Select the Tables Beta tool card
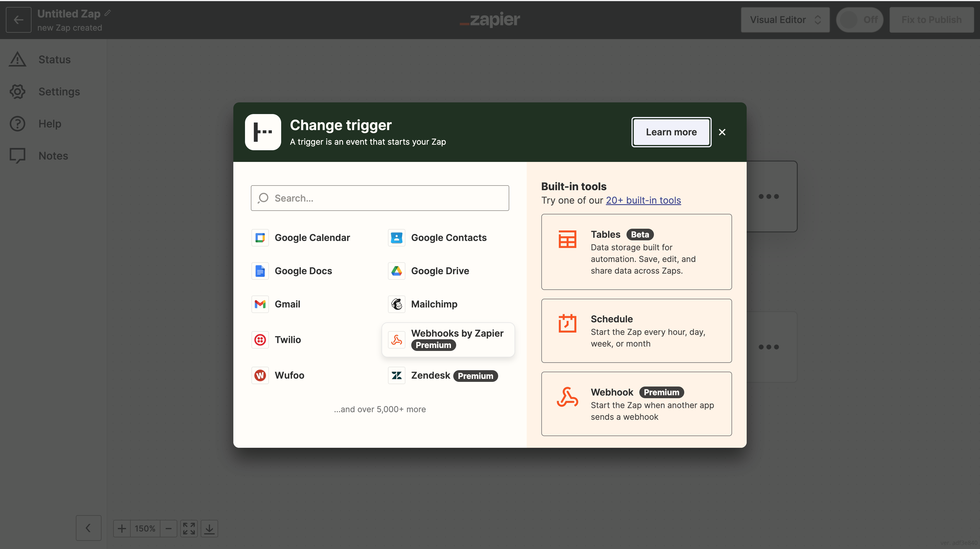The image size is (980, 549). click(x=636, y=252)
